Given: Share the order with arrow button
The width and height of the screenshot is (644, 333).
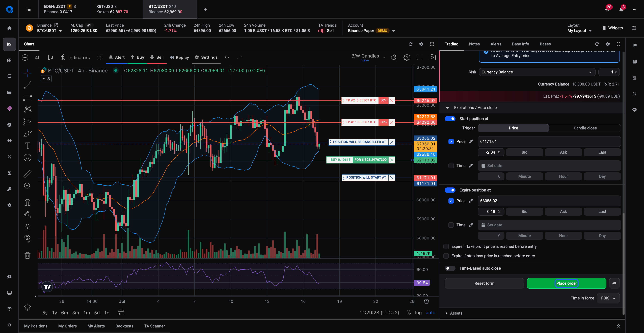Looking at the screenshot, I should click(x=614, y=283).
